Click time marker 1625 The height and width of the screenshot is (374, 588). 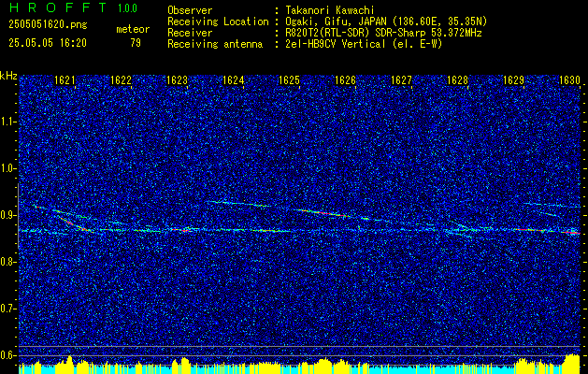coord(290,79)
